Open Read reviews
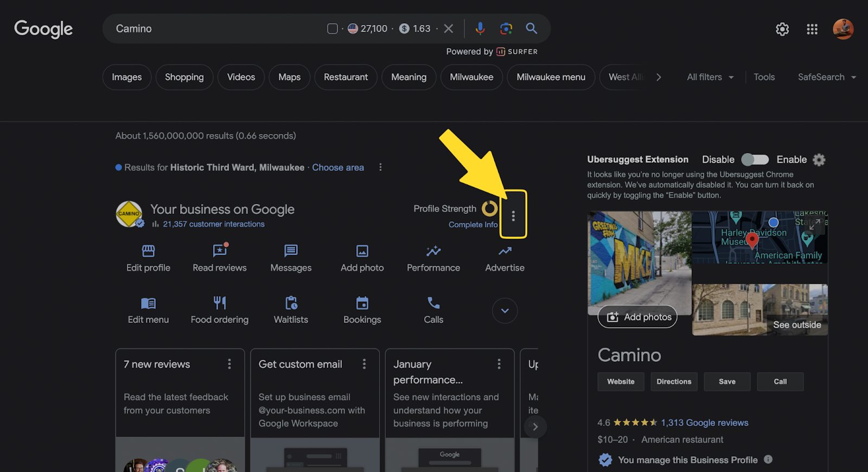868x472 pixels. tap(220, 258)
